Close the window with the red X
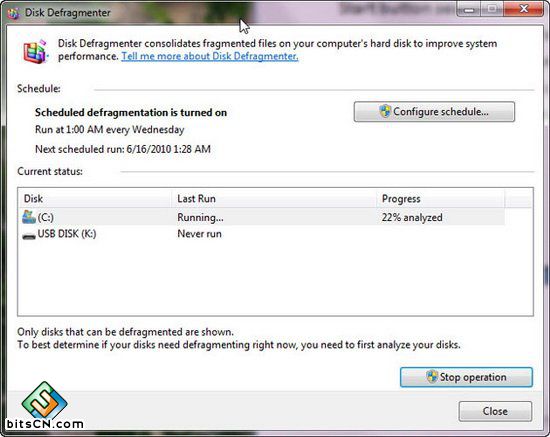 [524, 9]
